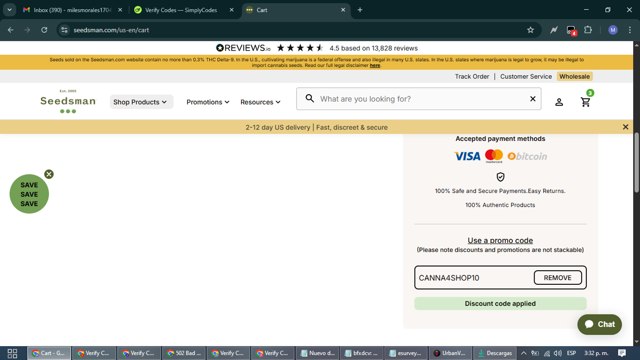Click the Visa payment logo
This screenshot has width=640, height=360.
pyautogui.click(x=467, y=156)
